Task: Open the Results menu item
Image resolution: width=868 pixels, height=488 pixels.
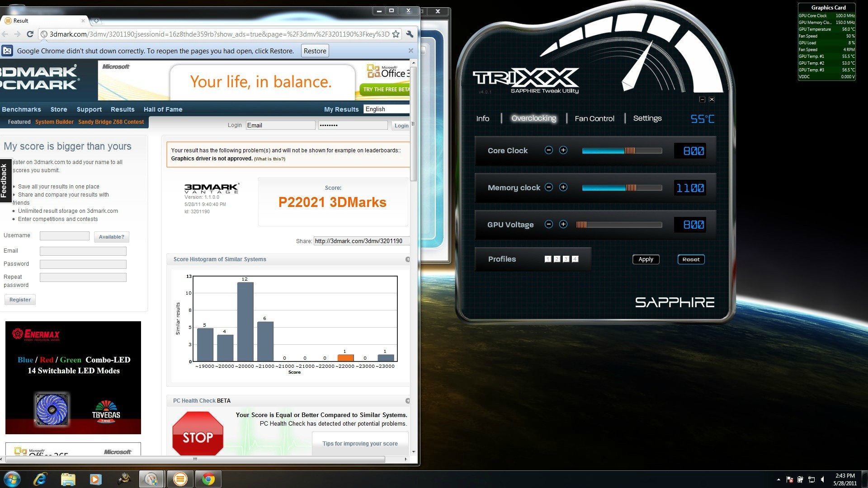Action: coord(123,109)
